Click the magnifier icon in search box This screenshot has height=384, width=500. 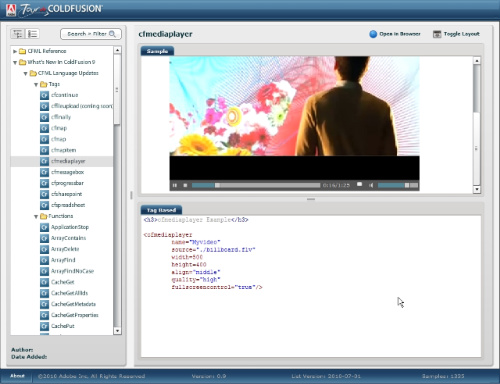112,34
